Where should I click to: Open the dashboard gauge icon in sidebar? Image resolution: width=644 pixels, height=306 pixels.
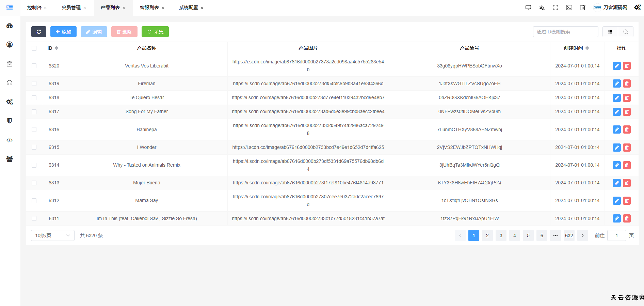point(10,26)
